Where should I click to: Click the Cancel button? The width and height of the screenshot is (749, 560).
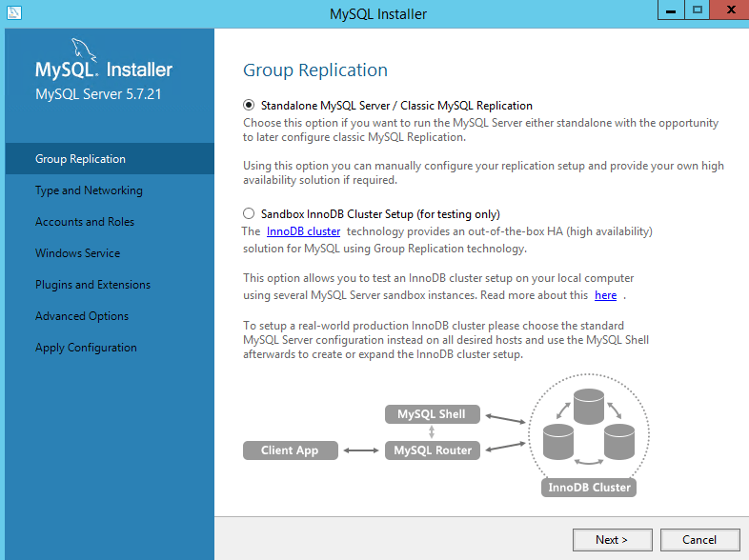pos(699,539)
